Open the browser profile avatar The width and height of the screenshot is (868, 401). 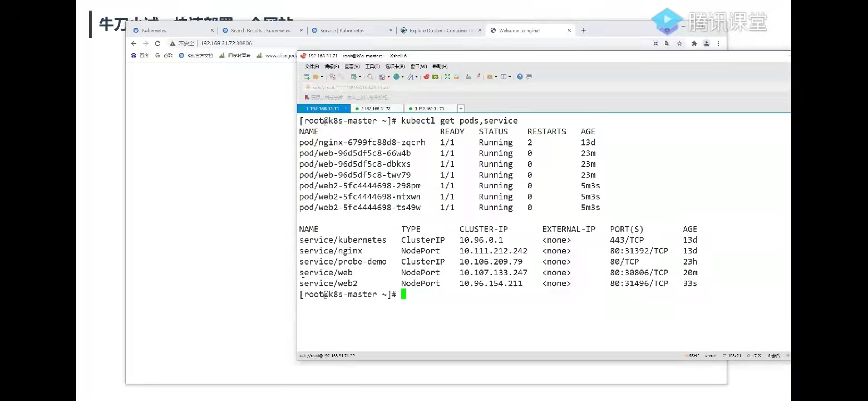[706, 43]
